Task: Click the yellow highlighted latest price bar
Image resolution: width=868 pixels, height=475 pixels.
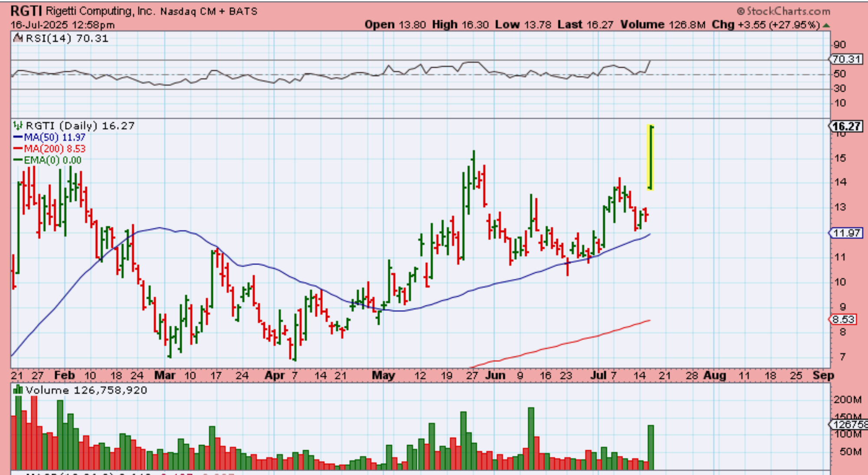Action: pyautogui.click(x=651, y=157)
